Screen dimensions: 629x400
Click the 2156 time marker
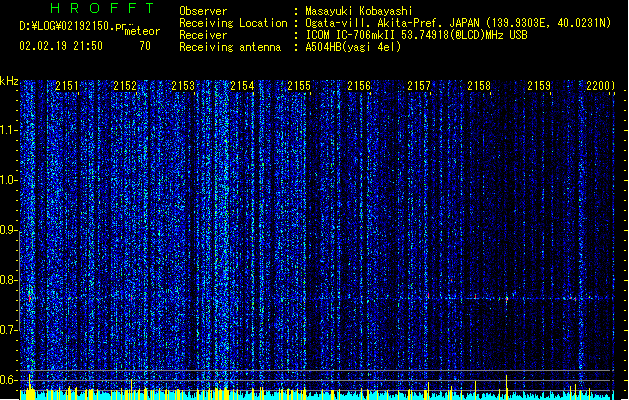(359, 86)
